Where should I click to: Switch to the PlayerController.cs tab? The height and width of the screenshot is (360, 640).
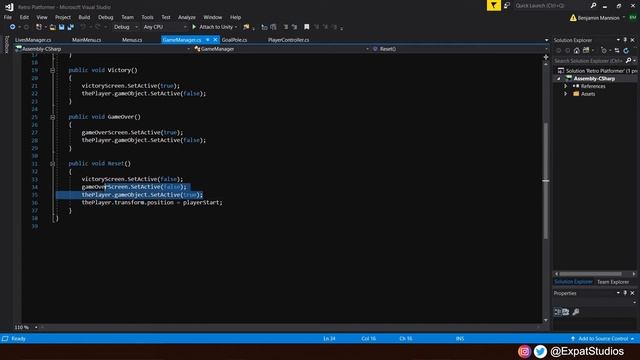tap(288, 40)
